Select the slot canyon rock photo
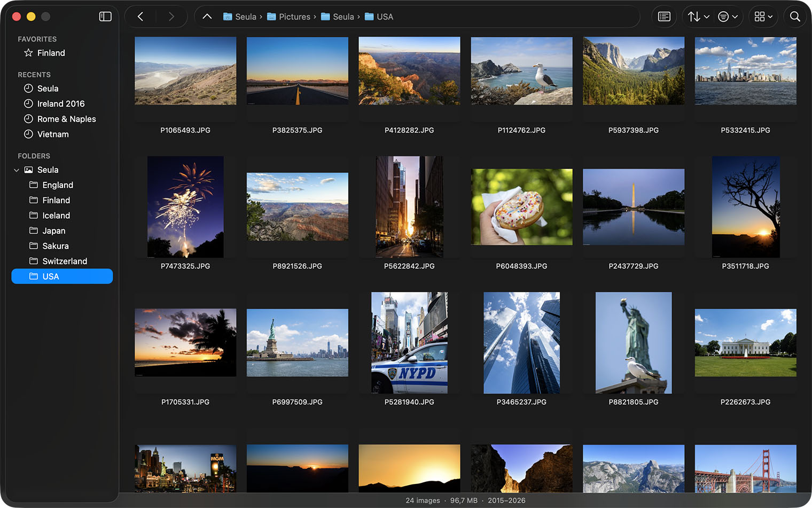The image size is (812, 508). pyautogui.click(x=521, y=468)
